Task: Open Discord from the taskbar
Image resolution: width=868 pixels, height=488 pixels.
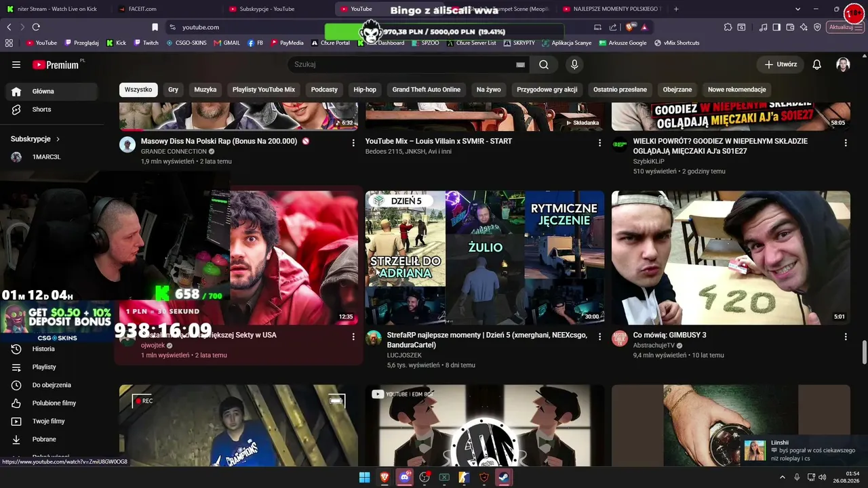Action: click(405, 477)
